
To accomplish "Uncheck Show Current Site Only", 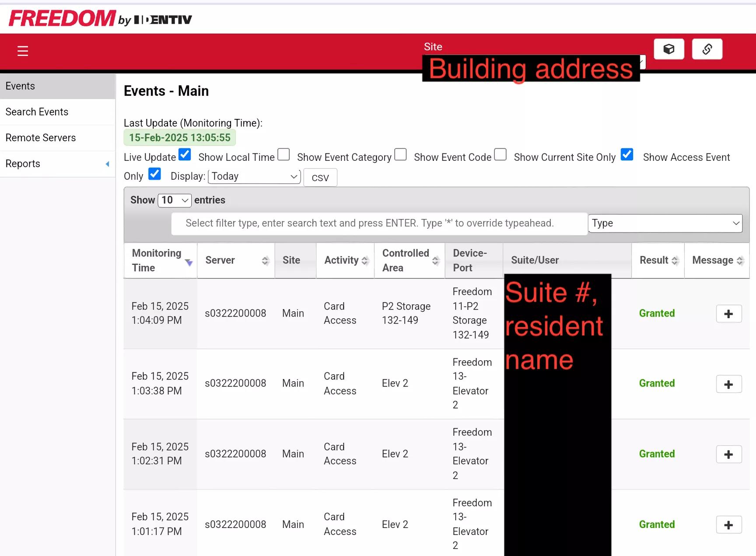I will tap(626, 155).
